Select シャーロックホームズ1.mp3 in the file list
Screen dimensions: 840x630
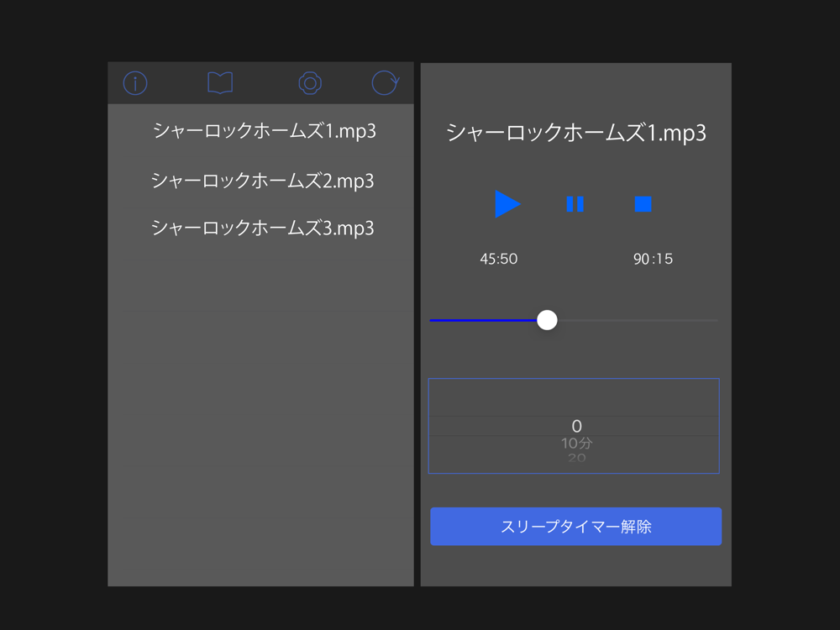pyautogui.click(x=265, y=131)
